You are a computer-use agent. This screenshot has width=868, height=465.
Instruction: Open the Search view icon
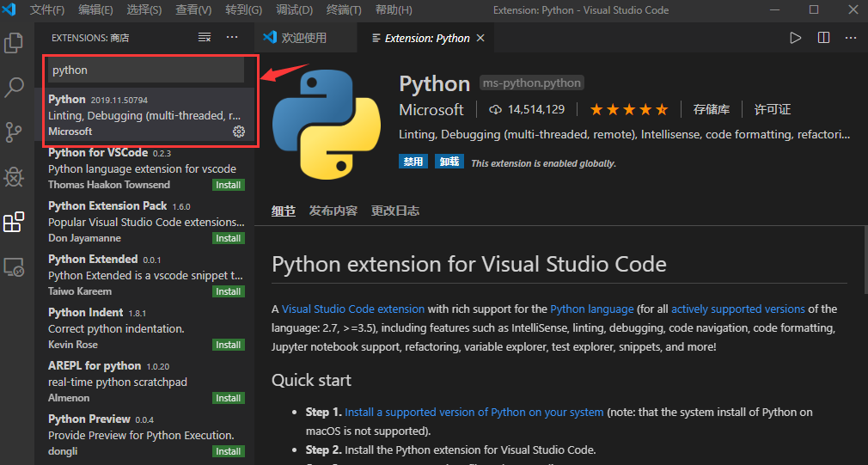point(15,87)
